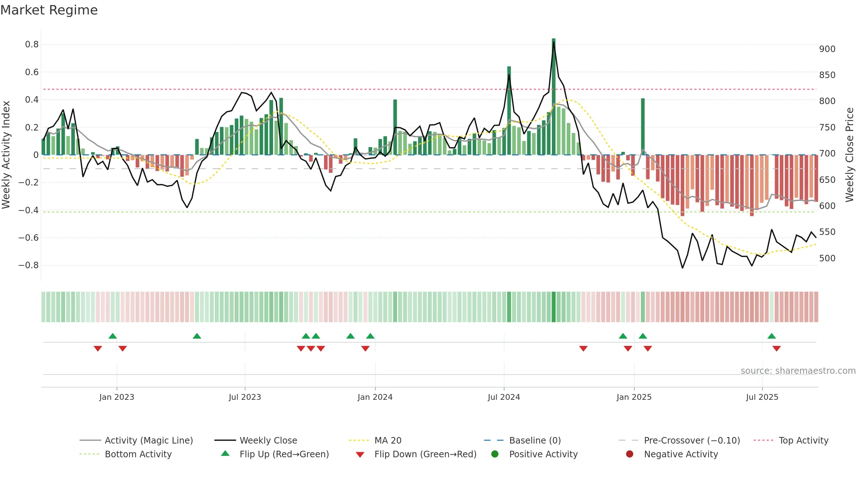Screen dimensions: 868x488
Task: Click the green flip-up marker just before Jan 2023
Action: pos(112,336)
